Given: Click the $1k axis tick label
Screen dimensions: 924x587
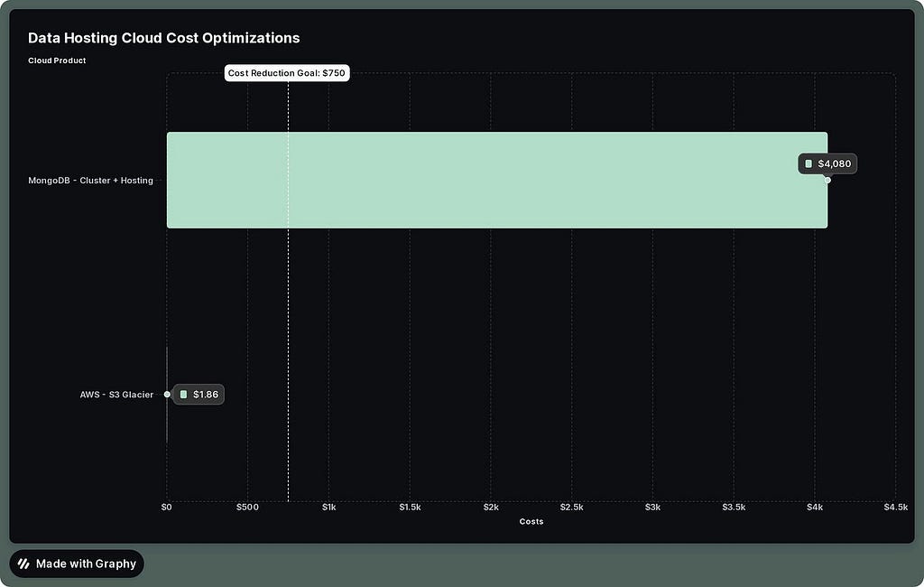Looking at the screenshot, I should [328, 507].
